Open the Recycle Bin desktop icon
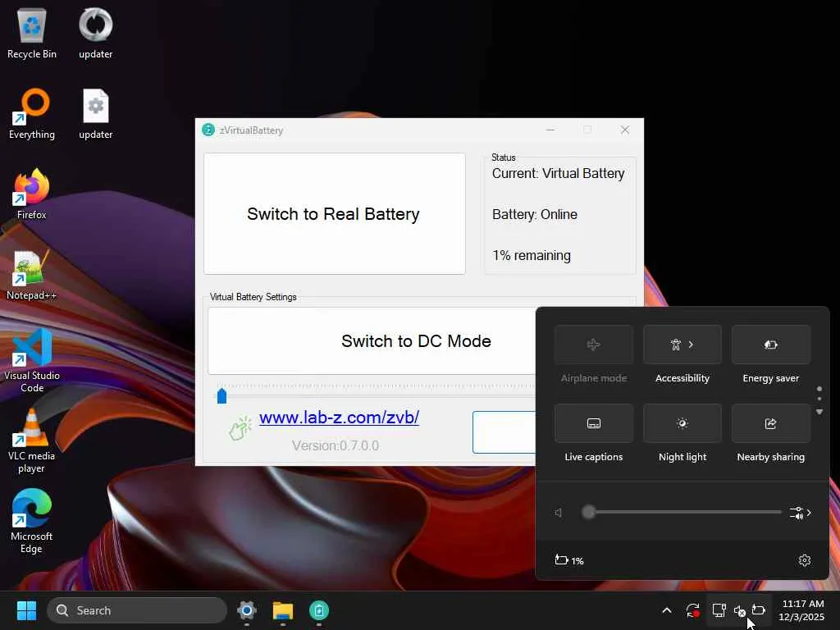 coord(32,33)
